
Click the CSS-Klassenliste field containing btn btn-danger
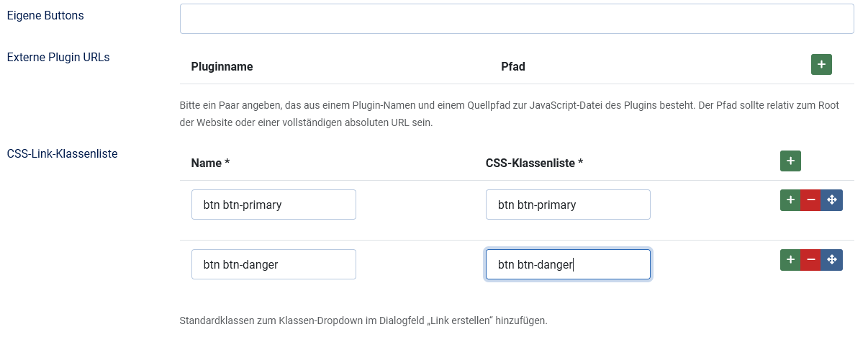[x=568, y=264]
